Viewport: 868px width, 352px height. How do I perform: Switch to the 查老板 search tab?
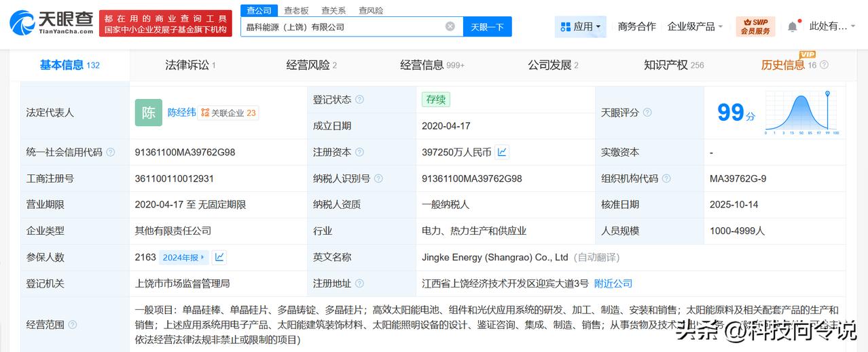[296, 10]
